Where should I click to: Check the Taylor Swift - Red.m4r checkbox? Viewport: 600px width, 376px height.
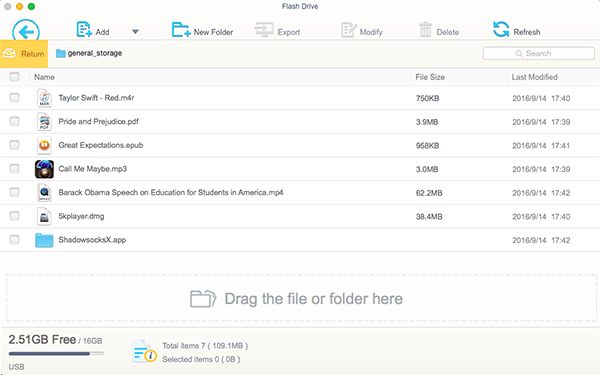click(15, 98)
